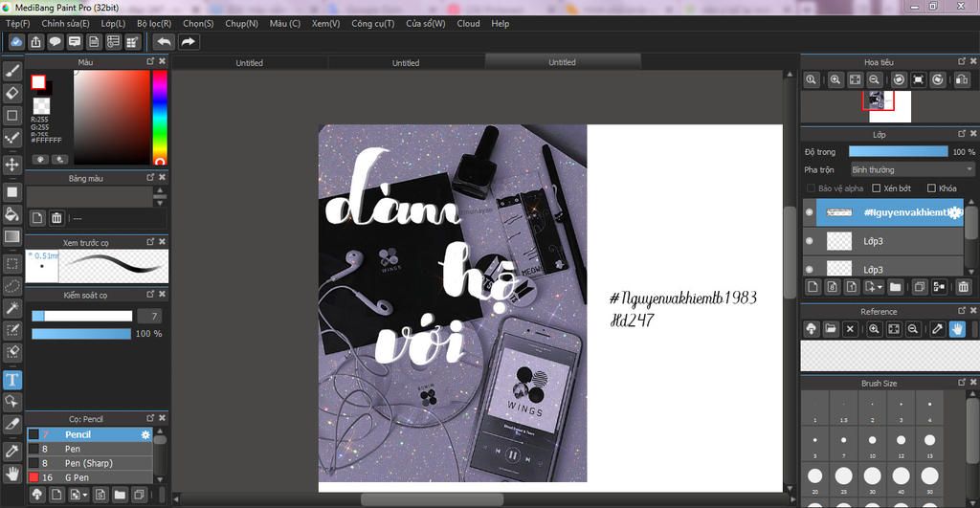Click the transparent color swatch
The image size is (980, 508).
click(x=42, y=105)
